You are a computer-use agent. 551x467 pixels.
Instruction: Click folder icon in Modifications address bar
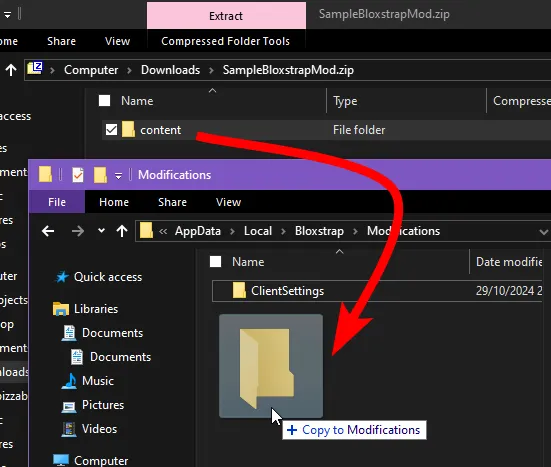[146, 230]
